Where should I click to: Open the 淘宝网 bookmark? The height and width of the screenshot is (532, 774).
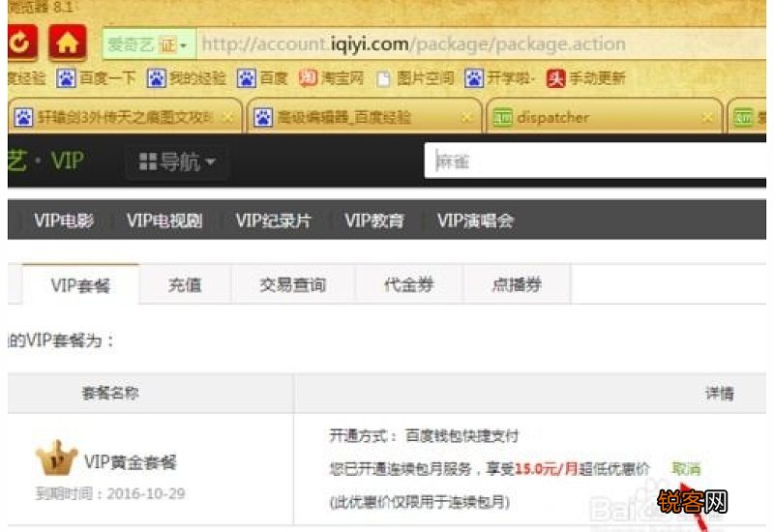coord(331,78)
